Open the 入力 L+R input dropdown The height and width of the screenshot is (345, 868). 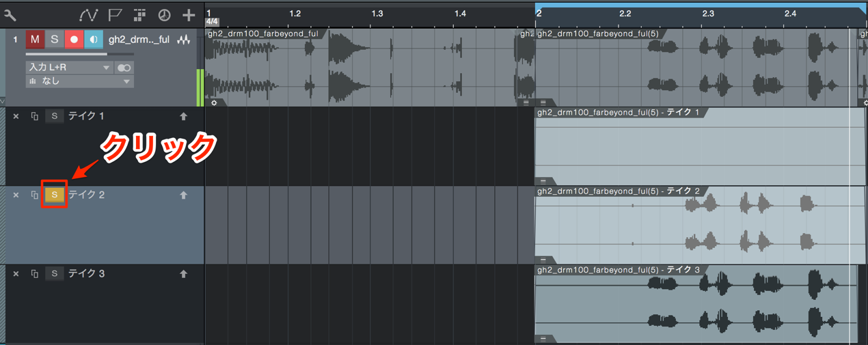69,68
